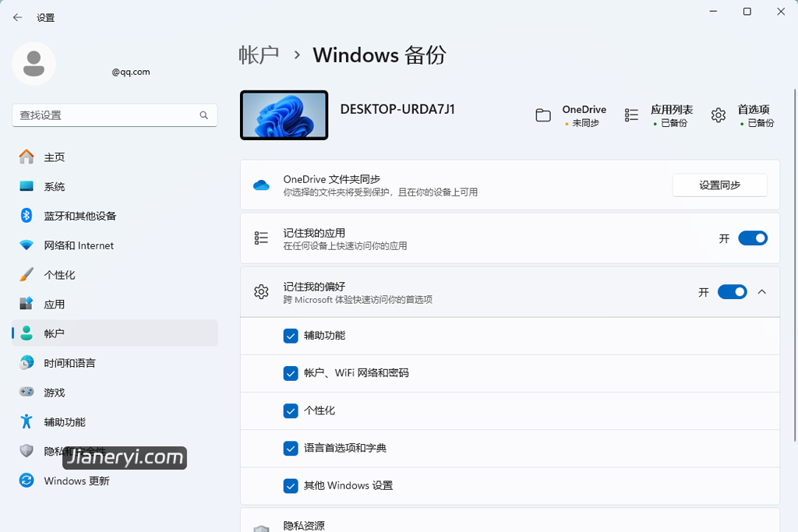Uncheck the 语言首选项和字典 checkbox
Screen dimensions: 798x532
291,448
